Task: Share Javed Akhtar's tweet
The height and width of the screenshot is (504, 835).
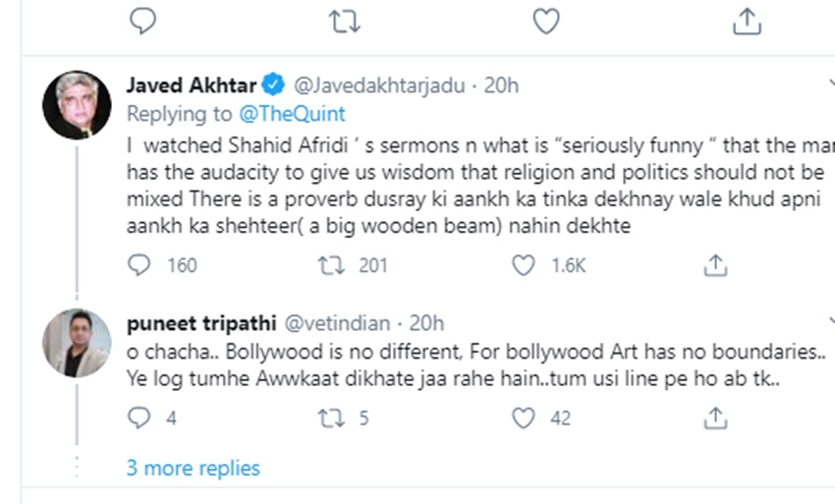Action: coord(716,264)
